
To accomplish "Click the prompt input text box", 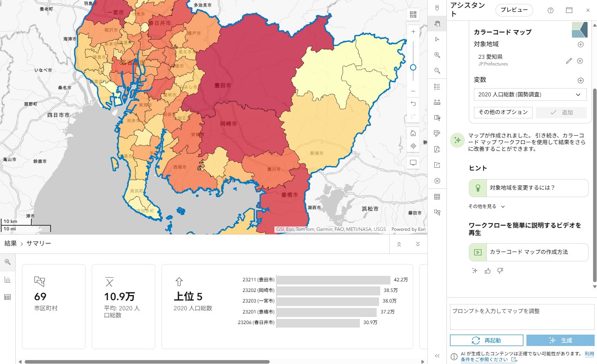I will pos(522,317).
